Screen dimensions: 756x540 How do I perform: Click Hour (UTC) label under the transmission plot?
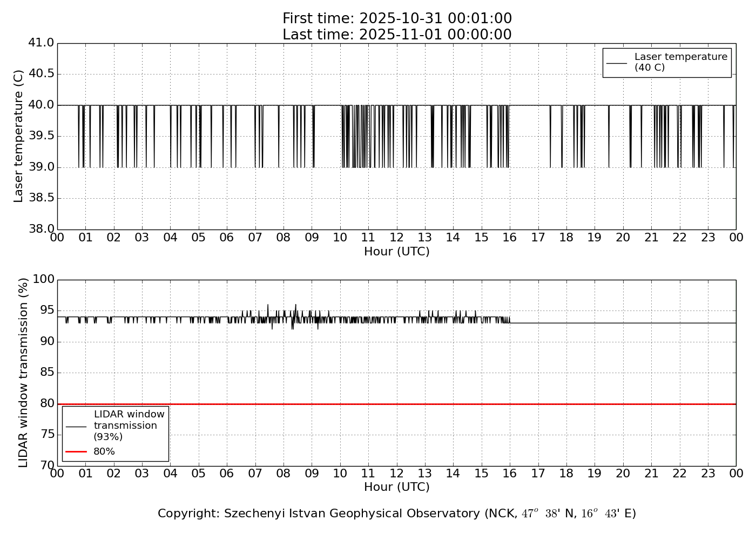pyautogui.click(x=397, y=487)
